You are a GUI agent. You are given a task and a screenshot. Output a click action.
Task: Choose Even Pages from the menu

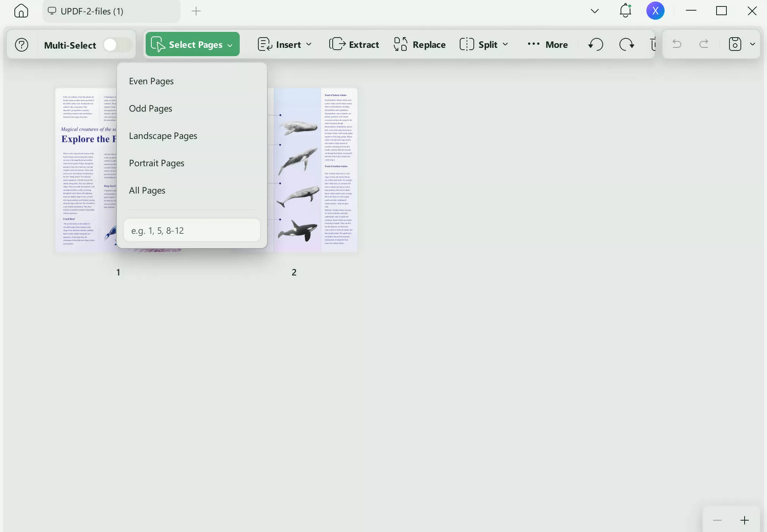(151, 81)
